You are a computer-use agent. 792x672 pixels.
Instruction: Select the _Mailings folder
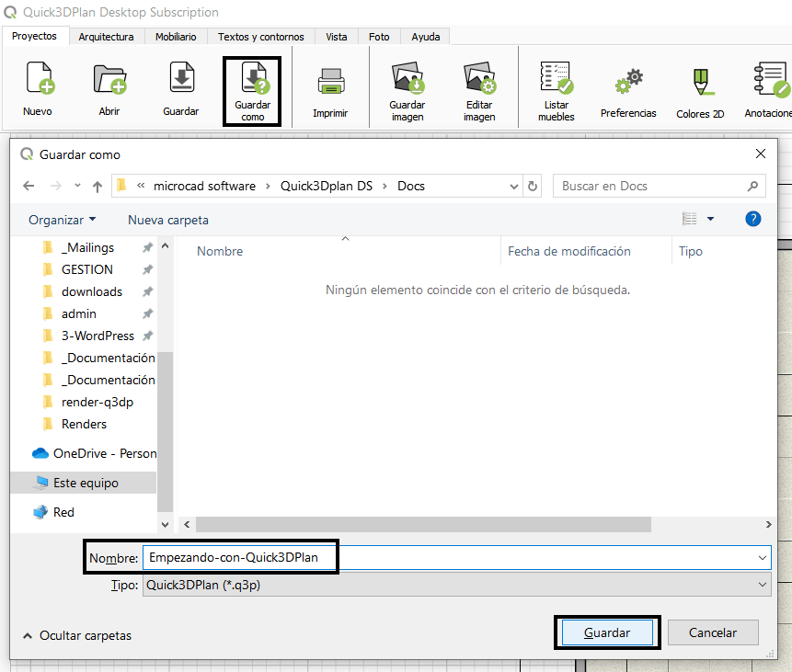point(88,248)
